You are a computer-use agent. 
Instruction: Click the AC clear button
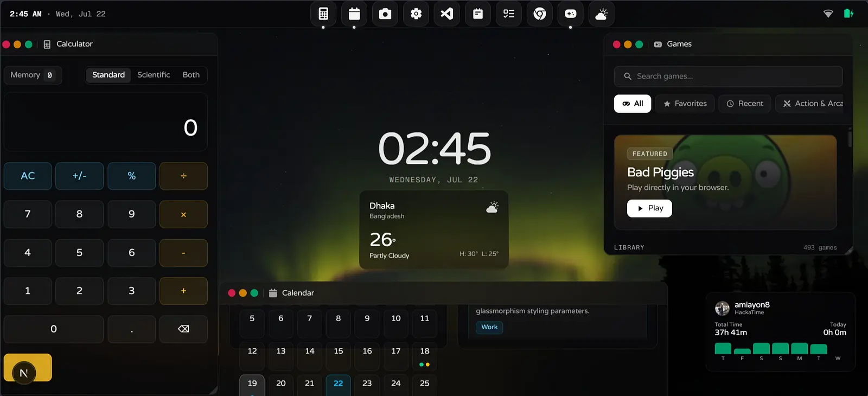[x=28, y=176]
